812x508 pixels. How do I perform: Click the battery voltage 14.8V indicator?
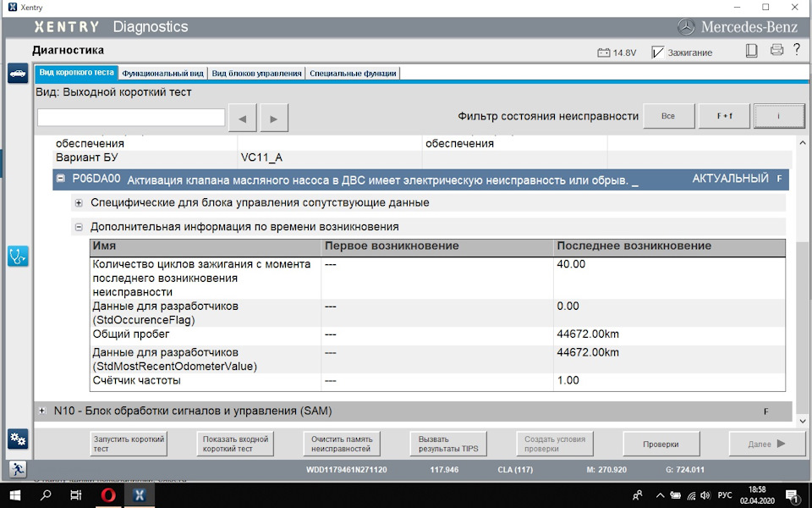(x=617, y=52)
